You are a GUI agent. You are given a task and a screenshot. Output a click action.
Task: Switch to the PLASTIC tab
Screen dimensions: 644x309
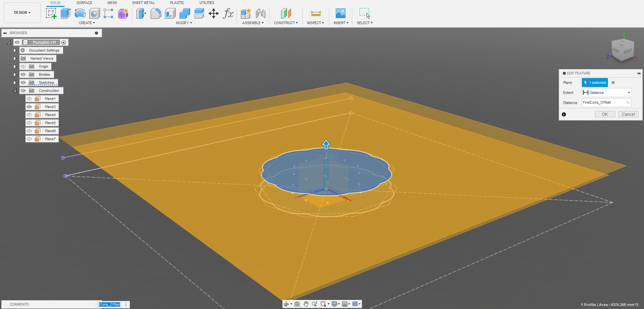point(177,3)
